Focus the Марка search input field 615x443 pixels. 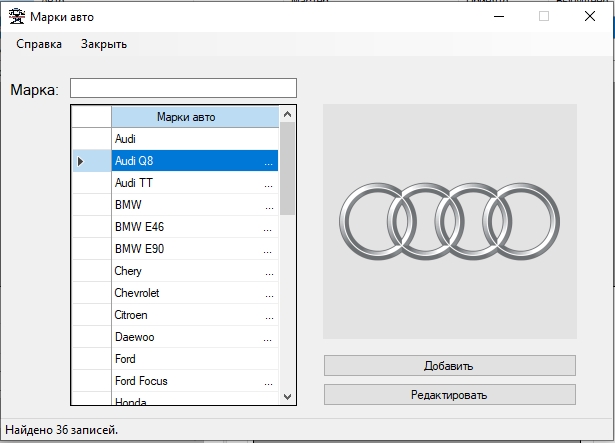coord(183,88)
